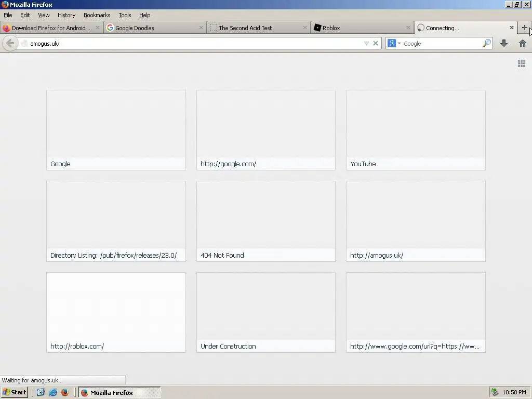The image size is (532, 399).
Task: Open the Edit menu
Action: tap(25, 15)
